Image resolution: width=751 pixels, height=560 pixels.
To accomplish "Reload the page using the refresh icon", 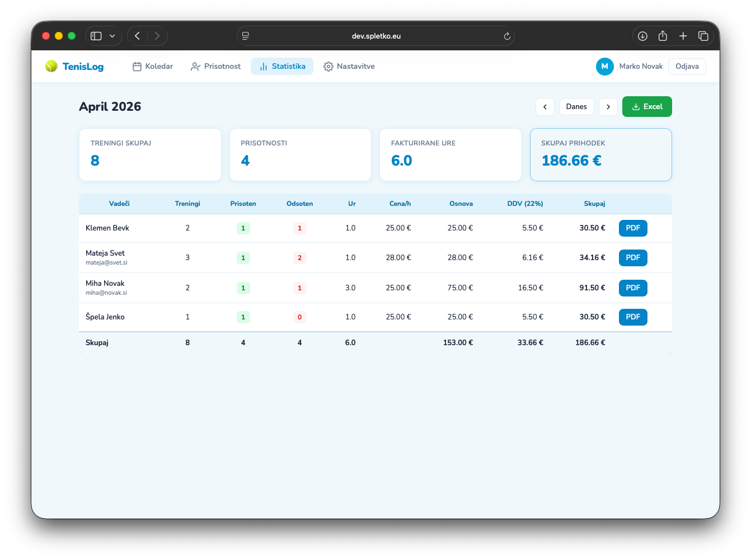I will pos(507,36).
